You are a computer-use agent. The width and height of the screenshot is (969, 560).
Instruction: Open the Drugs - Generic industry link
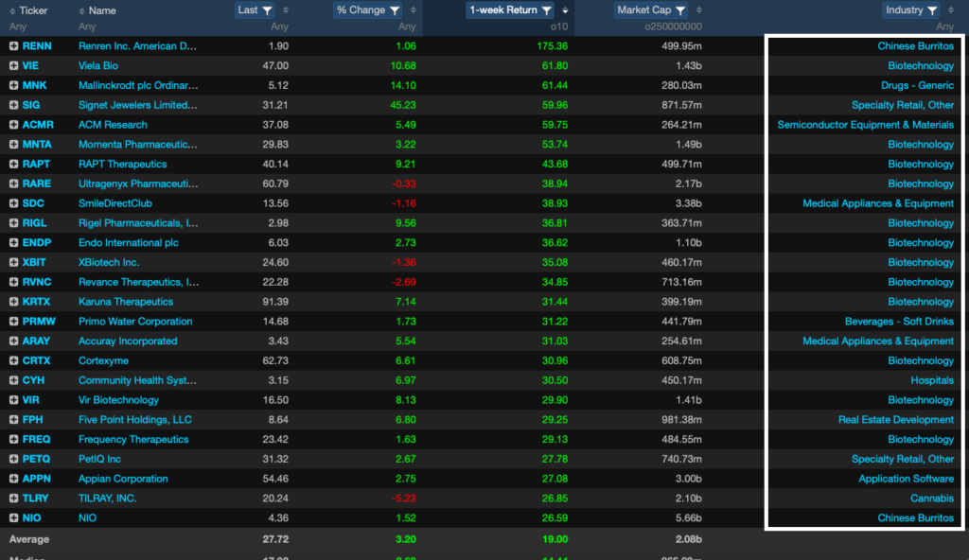[x=917, y=85]
